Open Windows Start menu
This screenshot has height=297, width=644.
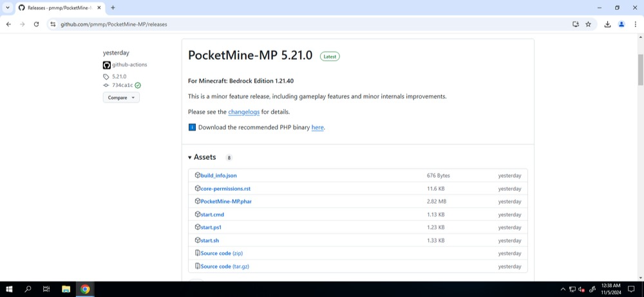(x=9, y=289)
